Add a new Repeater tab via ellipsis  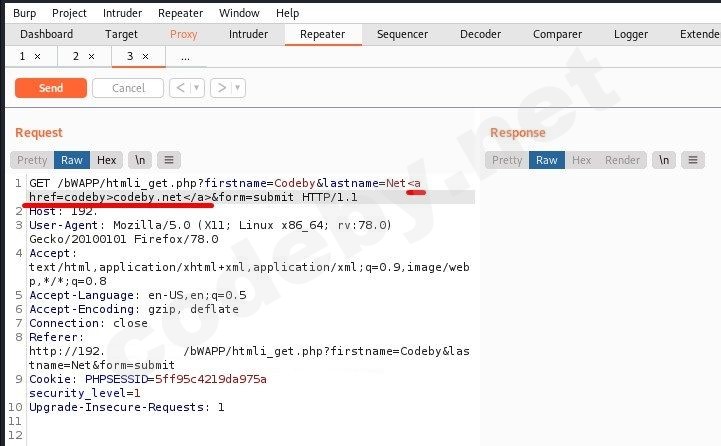click(x=185, y=57)
